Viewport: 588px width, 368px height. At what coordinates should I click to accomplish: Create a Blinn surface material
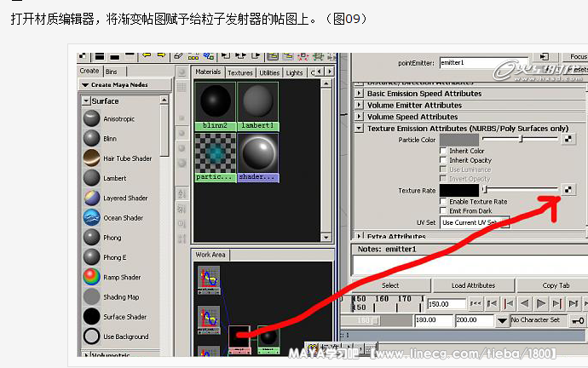[100, 139]
